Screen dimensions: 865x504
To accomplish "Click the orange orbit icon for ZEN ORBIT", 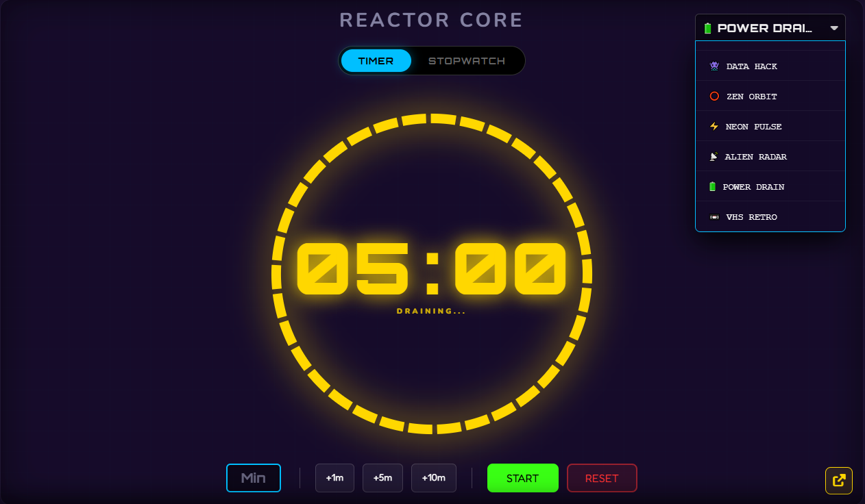I will 714,96.
